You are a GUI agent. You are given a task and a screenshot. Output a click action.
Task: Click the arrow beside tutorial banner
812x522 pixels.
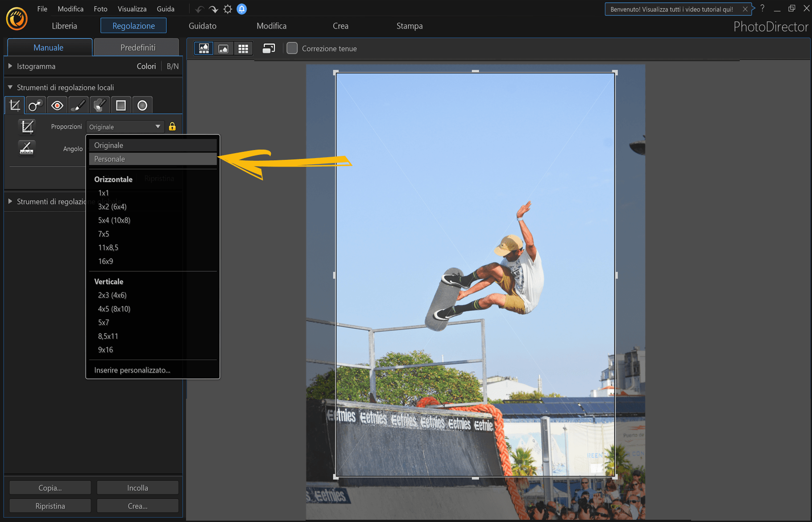[x=753, y=8]
